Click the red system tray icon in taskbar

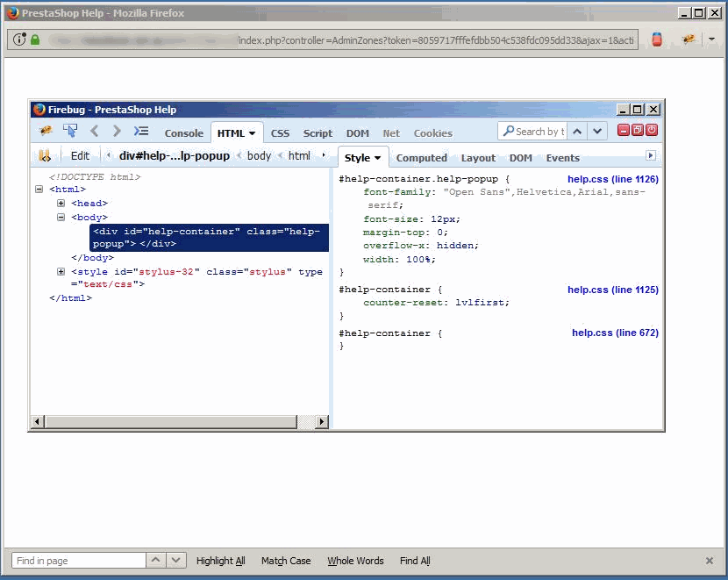656,39
